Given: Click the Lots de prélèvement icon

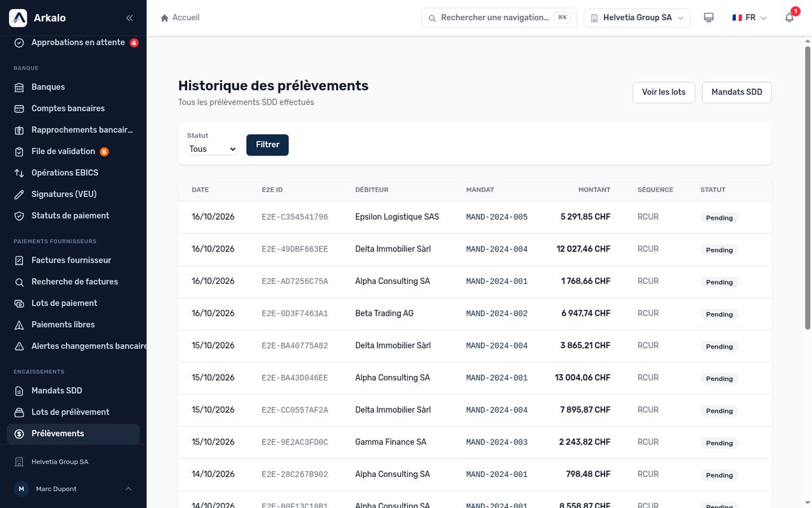Looking at the screenshot, I should (19, 412).
